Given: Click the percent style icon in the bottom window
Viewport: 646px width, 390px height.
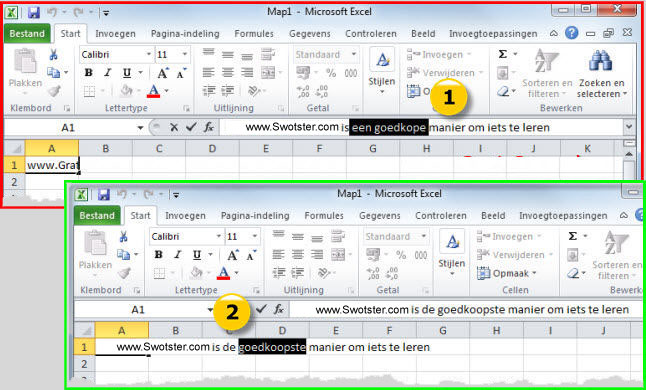Looking at the screenshot, I should click(401, 255).
